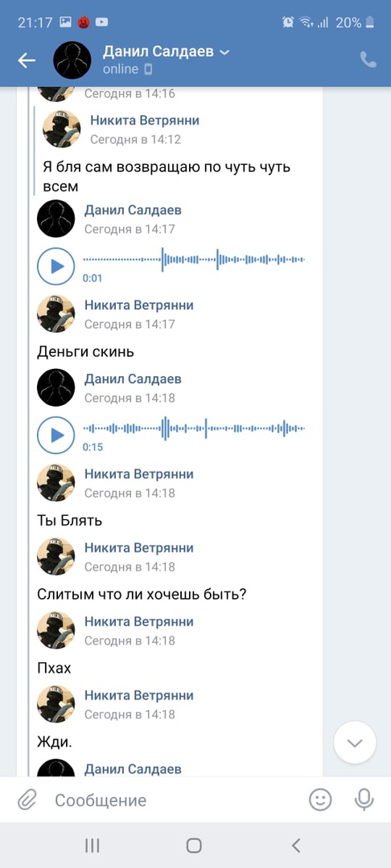Viewport: 391px width, 868px height.
Task: Expand the chat menu chevron beside Данил Салдаев
Action: [x=224, y=52]
